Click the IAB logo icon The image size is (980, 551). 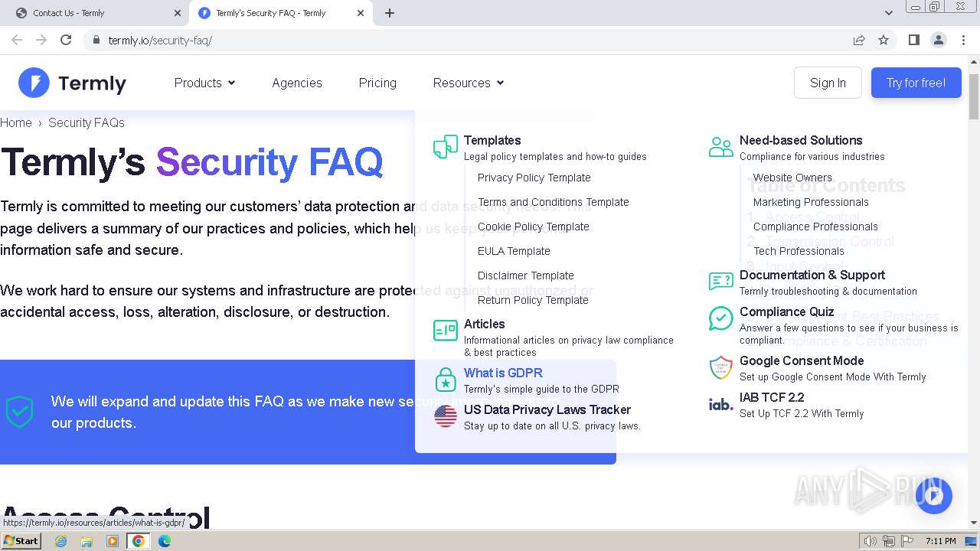tap(720, 404)
